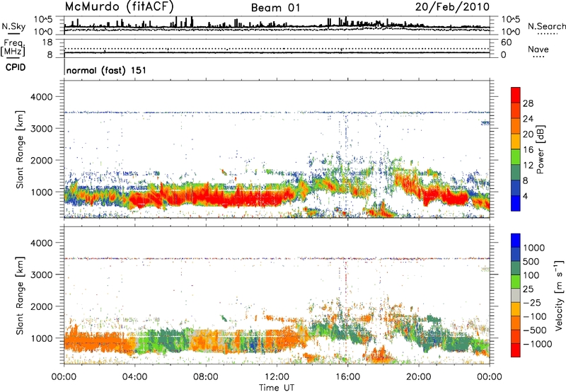Click the "2000" tick in the Power panel
This screenshot has width=566, height=392.
click(x=42, y=160)
